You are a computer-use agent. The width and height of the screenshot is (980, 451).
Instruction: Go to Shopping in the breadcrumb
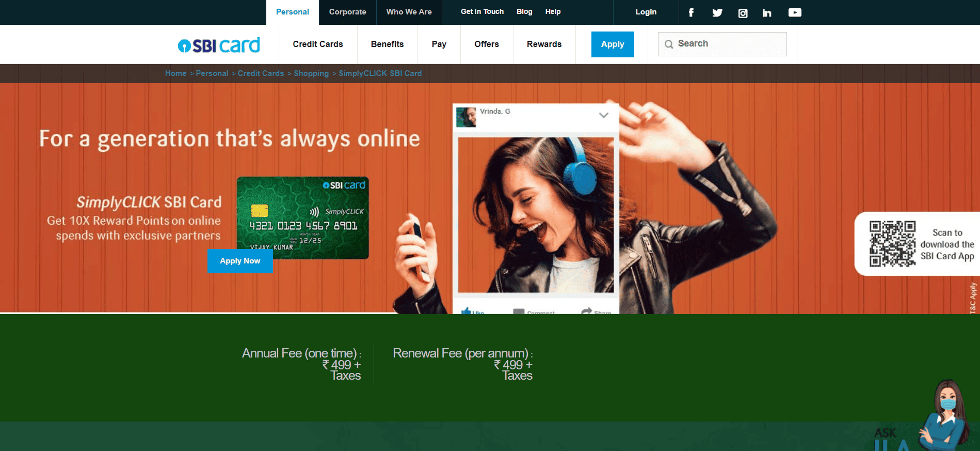pyautogui.click(x=311, y=73)
